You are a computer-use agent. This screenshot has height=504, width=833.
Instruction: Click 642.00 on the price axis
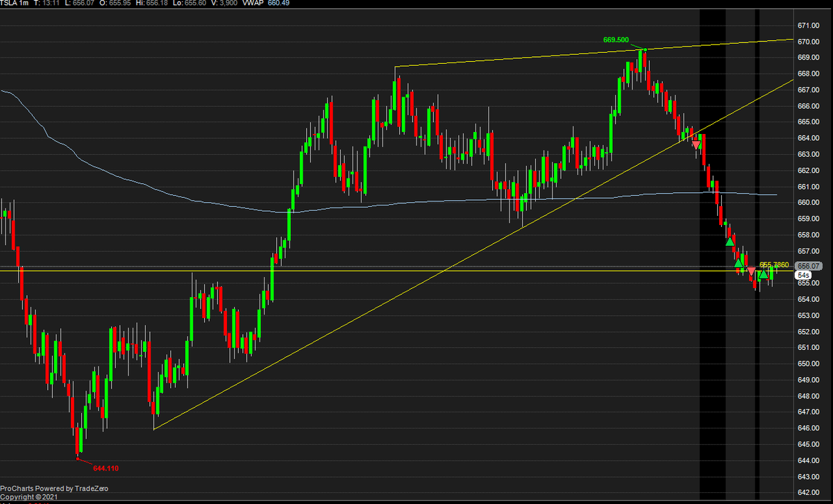809,493
